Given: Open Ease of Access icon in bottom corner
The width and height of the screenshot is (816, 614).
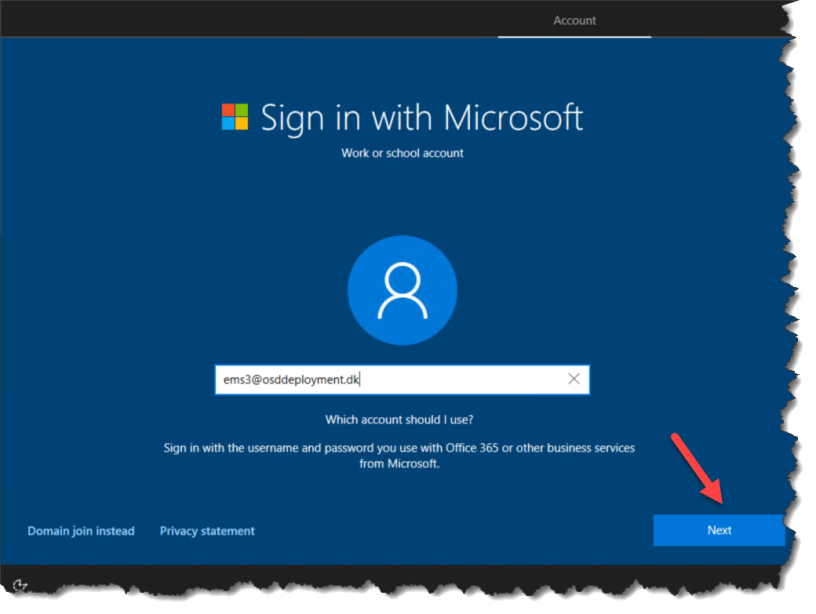Looking at the screenshot, I should (21, 586).
